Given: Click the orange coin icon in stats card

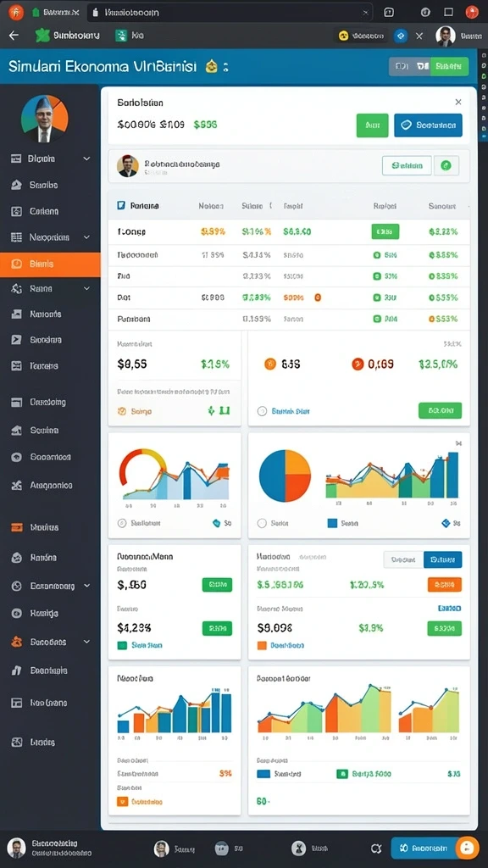Looking at the screenshot, I should pos(270,364).
